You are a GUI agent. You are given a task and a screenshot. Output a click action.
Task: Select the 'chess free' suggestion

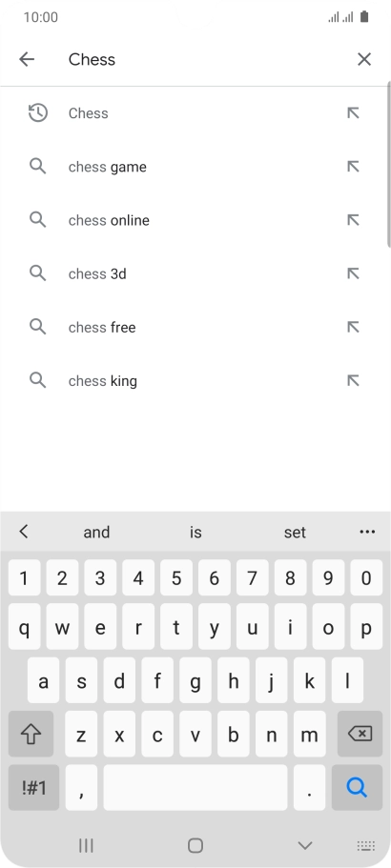pyautogui.click(x=195, y=327)
